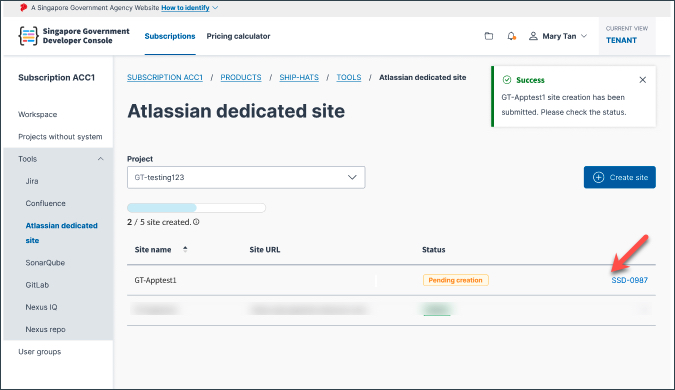Click the red lion government crest icon

coord(24,8)
